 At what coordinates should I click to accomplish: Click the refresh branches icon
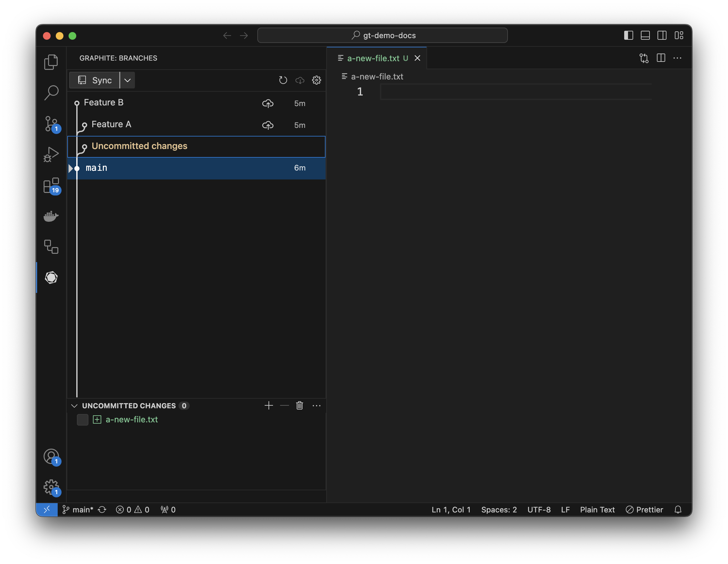point(283,80)
